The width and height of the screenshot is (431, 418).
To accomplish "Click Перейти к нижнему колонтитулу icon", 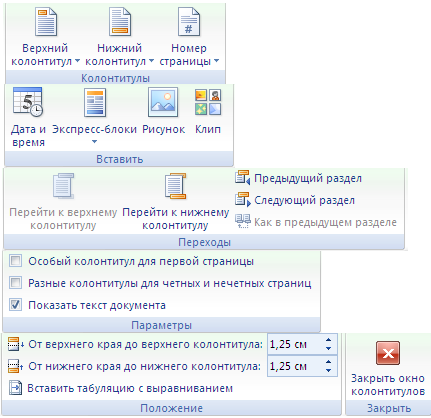I will point(175,186).
